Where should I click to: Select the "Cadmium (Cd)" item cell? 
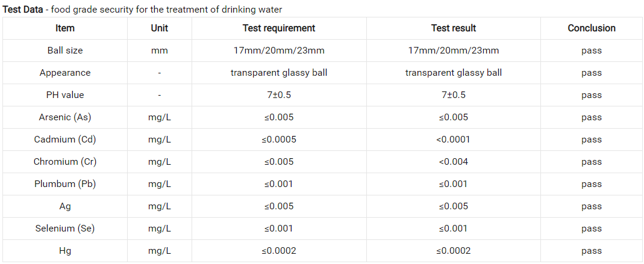(65, 140)
